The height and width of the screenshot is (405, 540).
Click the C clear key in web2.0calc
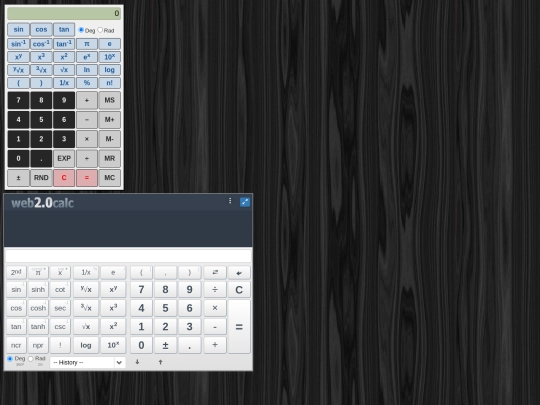pyautogui.click(x=239, y=290)
